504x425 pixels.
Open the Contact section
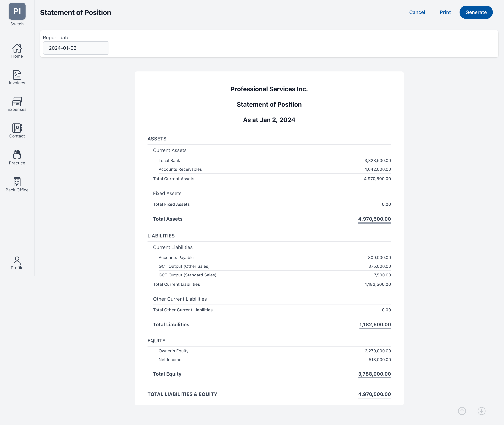click(17, 131)
